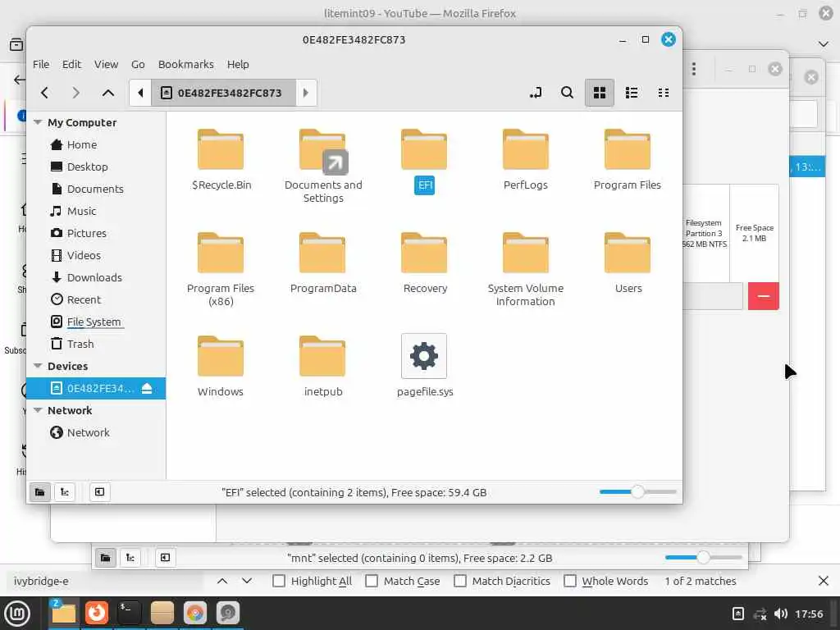Select the inetpub folder
The height and width of the screenshot is (630, 840).
[x=322, y=356]
